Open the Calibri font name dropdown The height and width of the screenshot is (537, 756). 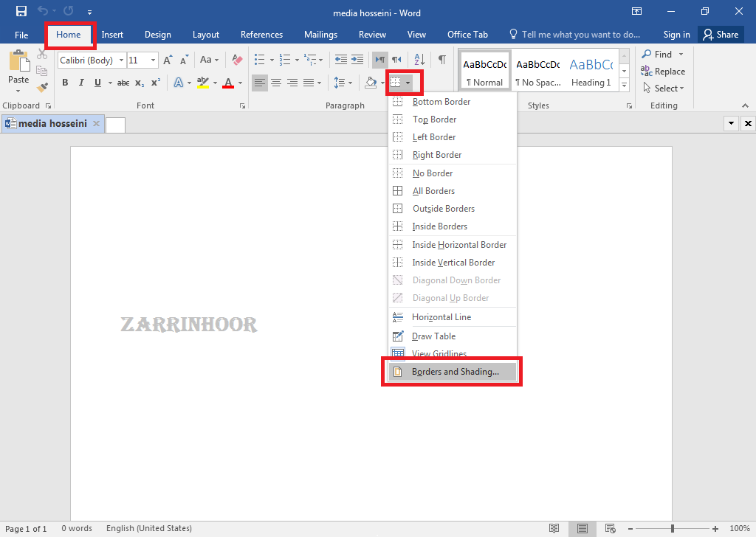coord(122,60)
